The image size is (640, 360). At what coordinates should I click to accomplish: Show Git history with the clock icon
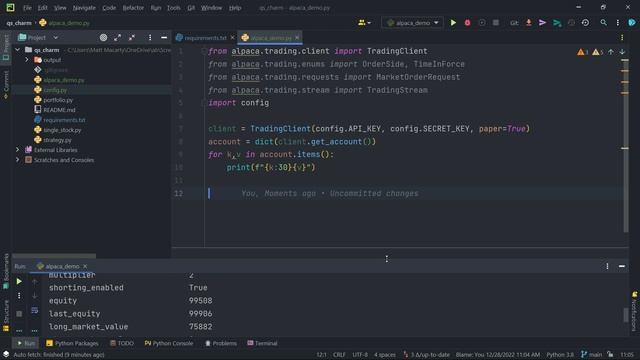click(585, 23)
